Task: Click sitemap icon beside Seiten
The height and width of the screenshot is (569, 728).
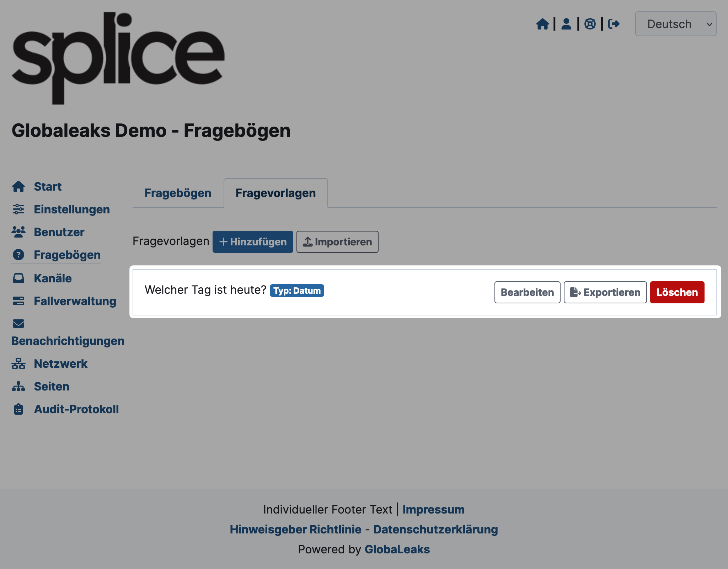Action: [x=18, y=386]
